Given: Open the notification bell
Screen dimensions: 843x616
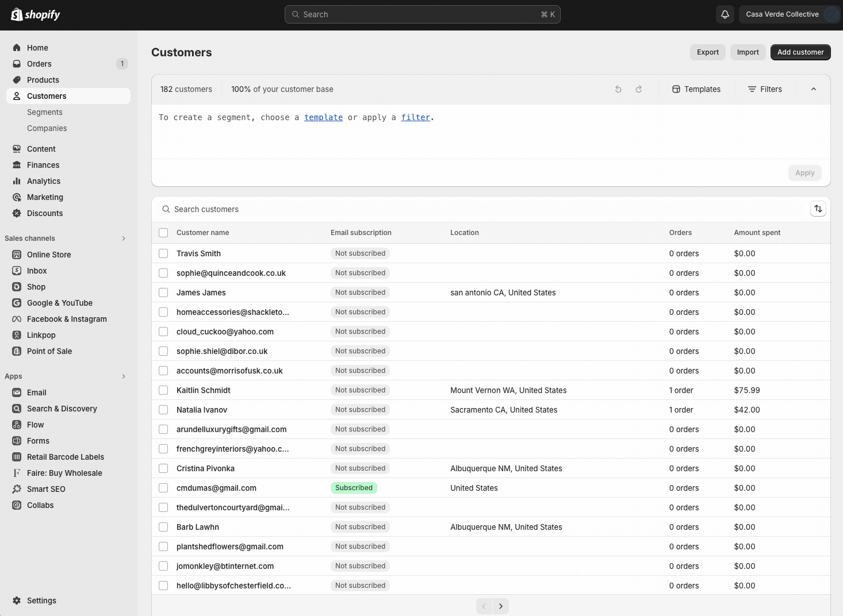Looking at the screenshot, I should (725, 14).
